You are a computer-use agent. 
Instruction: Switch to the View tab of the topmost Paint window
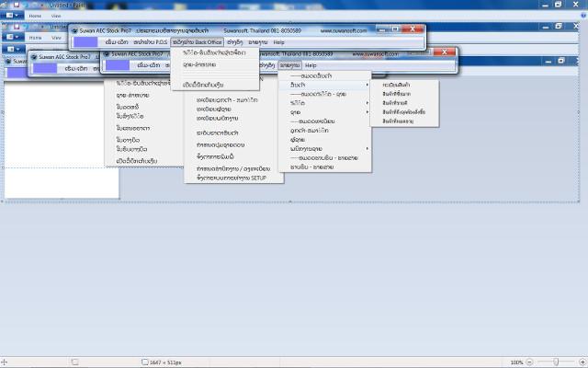(56, 16)
